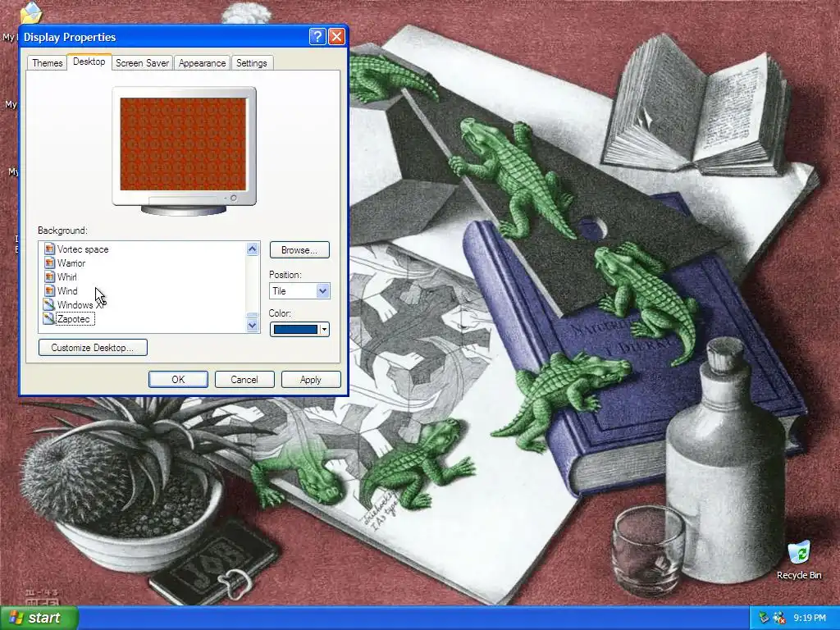Select 'Zapotec' in background list
The width and height of the screenshot is (840, 630).
tap(74, 319)
